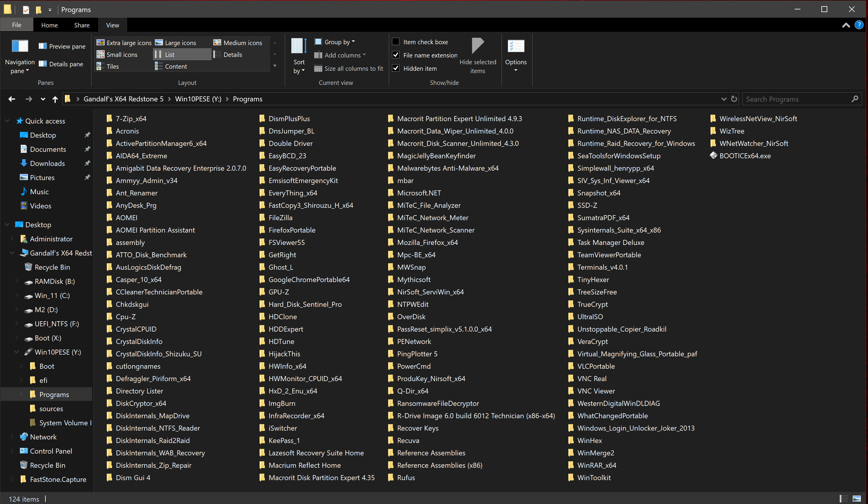Switch layout to Details view

(x=228, y=55)
